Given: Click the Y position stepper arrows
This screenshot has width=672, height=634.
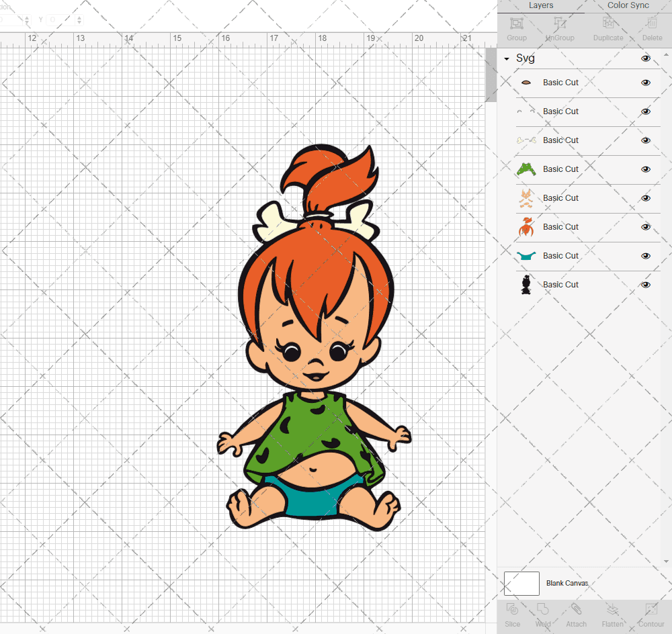Looking at the screenshot, I should pyautogui.click(x=79, y=19).
